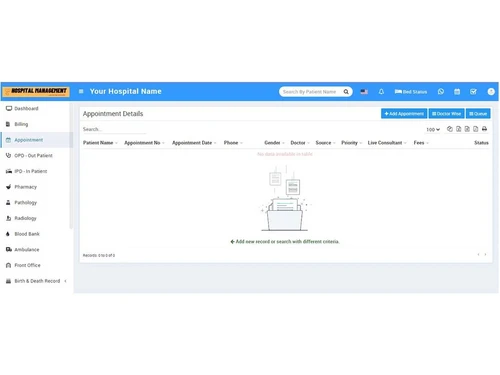The width and height of the screenshot is (500, 375).
Task: Click the copy icon above the table
Action: coord(450,129)
